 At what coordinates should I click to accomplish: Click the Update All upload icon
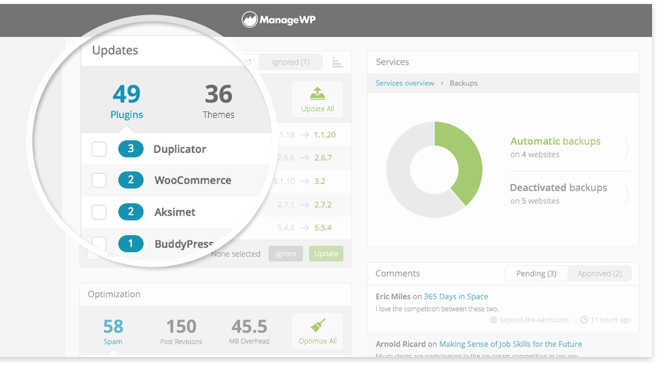click(317, 94)
